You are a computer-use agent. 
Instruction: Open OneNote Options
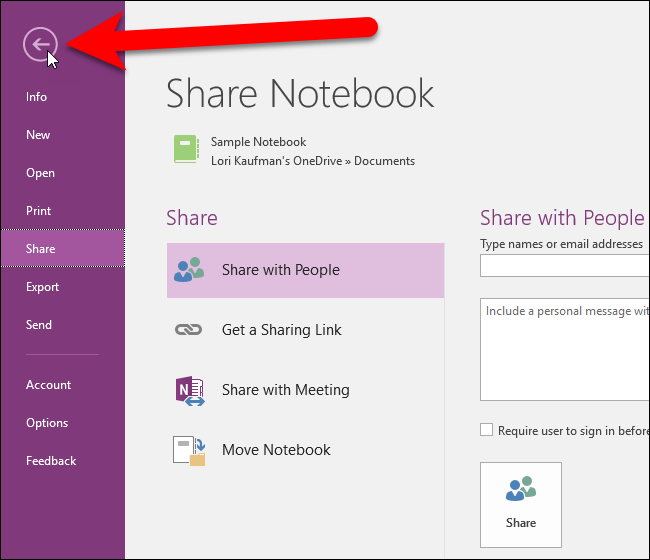pos(47,423)
